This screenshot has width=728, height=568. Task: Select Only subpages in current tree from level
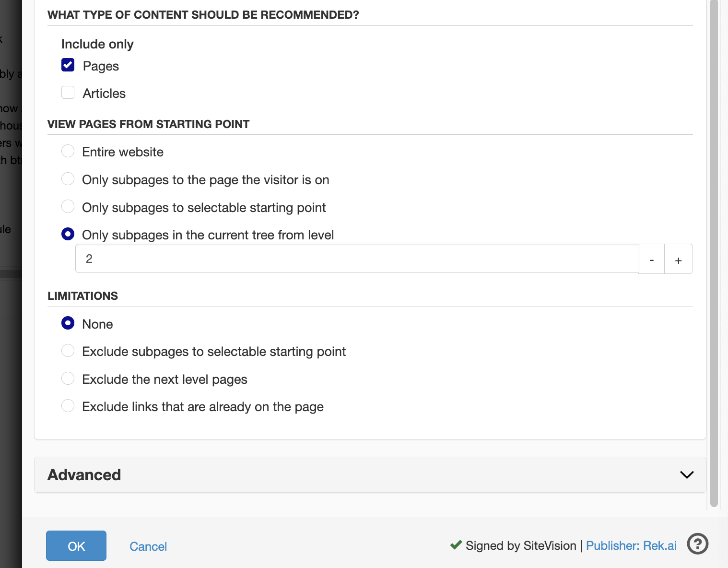68,234
